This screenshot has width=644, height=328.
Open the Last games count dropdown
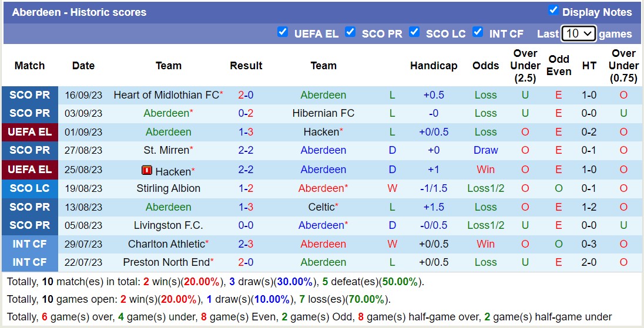[578, 33]
